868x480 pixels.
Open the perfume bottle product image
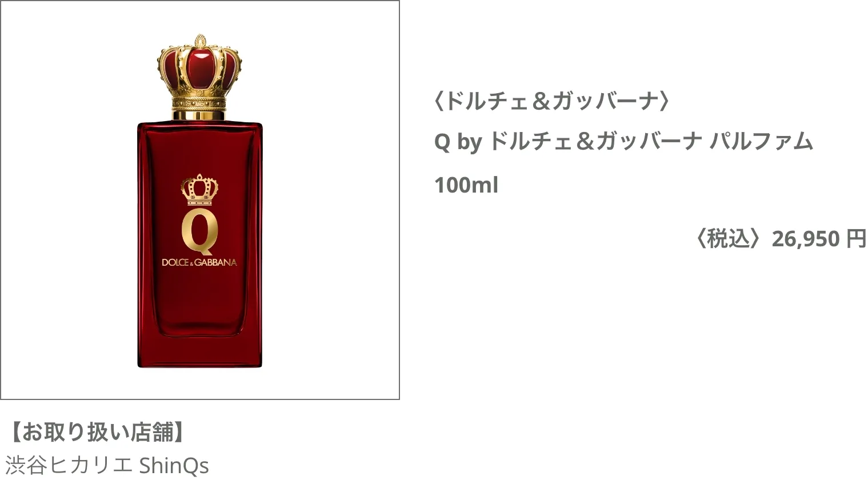coord(199,200)
